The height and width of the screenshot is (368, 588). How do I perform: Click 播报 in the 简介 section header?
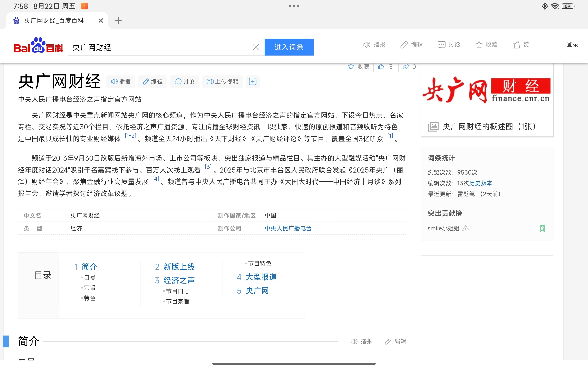(362, 341)
